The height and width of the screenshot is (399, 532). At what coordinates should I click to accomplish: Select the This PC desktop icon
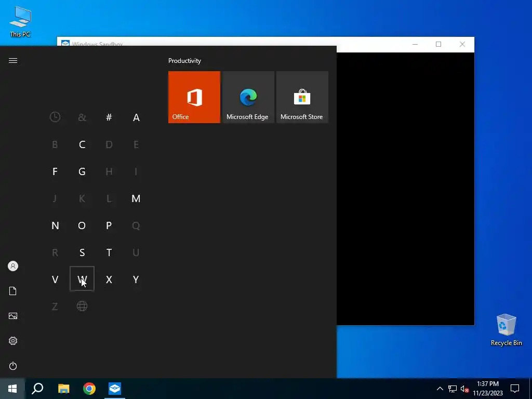pos(20,22)
